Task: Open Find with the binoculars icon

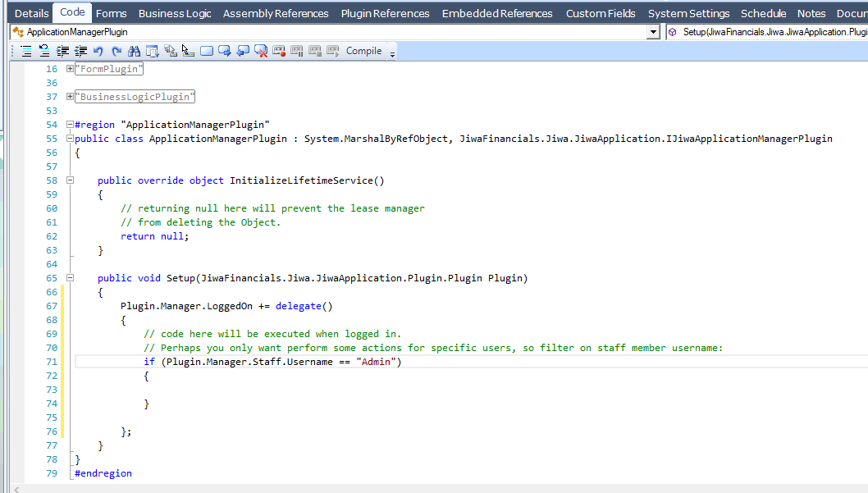Action: [x=135, y=51]
